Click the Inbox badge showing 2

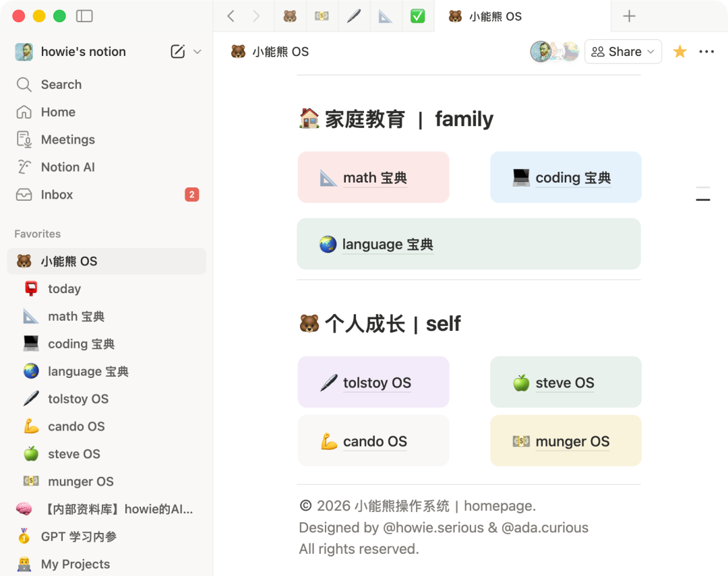click(x=191, y=195)
